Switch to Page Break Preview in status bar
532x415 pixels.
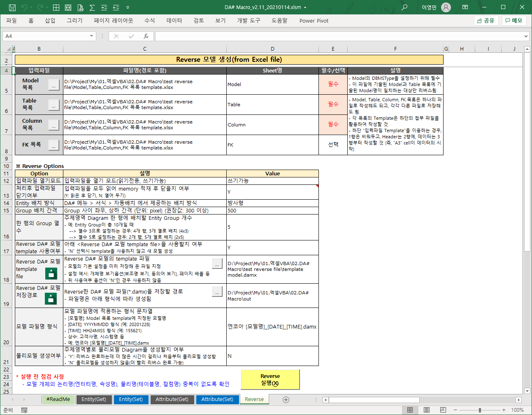(x=443, y=410)
